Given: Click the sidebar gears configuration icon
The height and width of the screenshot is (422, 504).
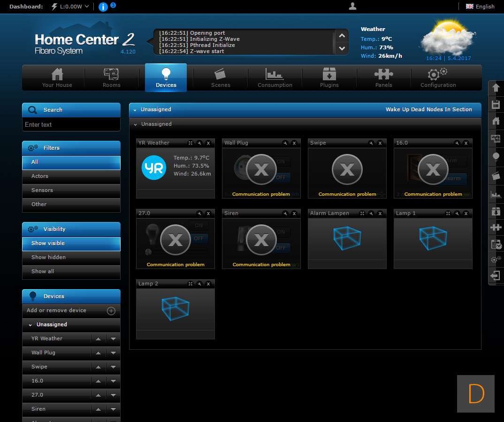Looking at the screenshot, I should (x=496, y=260).
